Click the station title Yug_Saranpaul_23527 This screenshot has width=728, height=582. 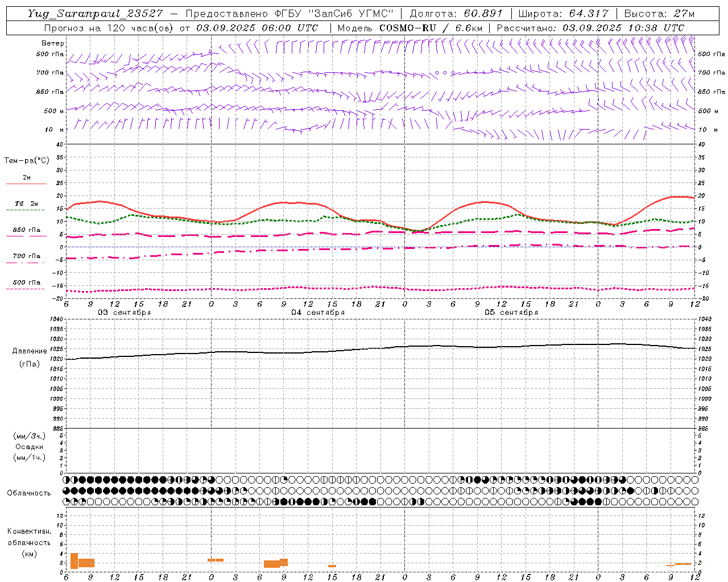point(96,14)
